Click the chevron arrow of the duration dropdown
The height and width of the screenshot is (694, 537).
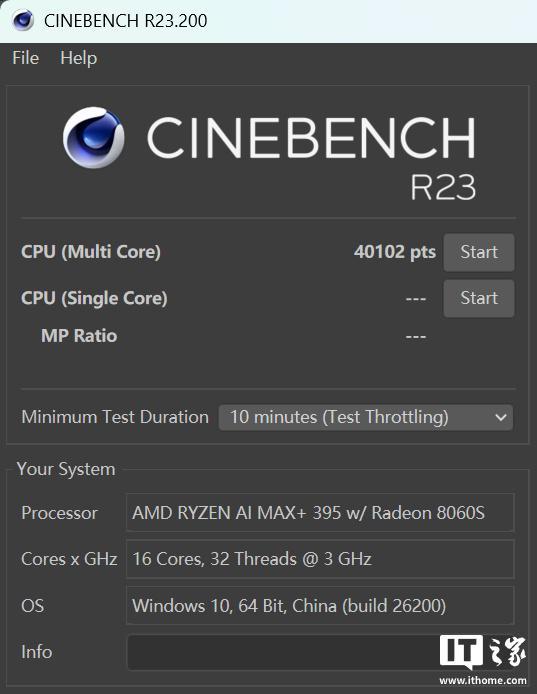point(501,417)
